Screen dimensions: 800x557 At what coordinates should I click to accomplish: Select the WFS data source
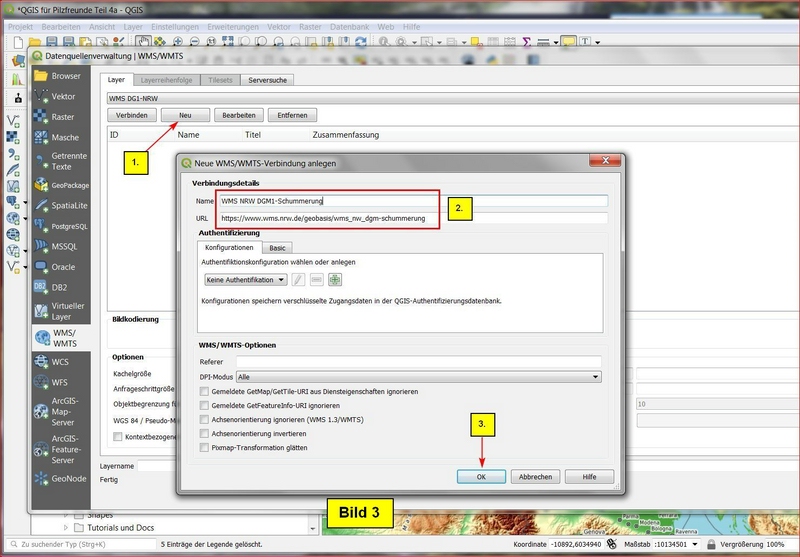61,382
